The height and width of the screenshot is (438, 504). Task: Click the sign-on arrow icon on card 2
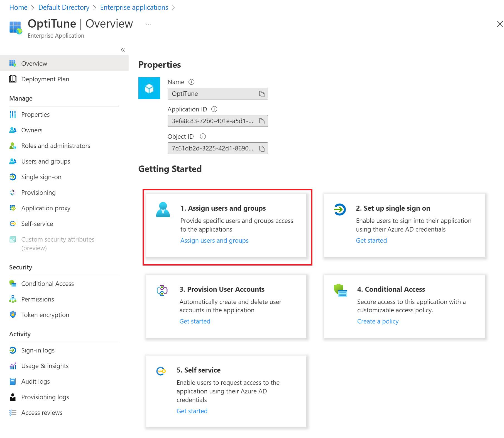click(340, 210)
